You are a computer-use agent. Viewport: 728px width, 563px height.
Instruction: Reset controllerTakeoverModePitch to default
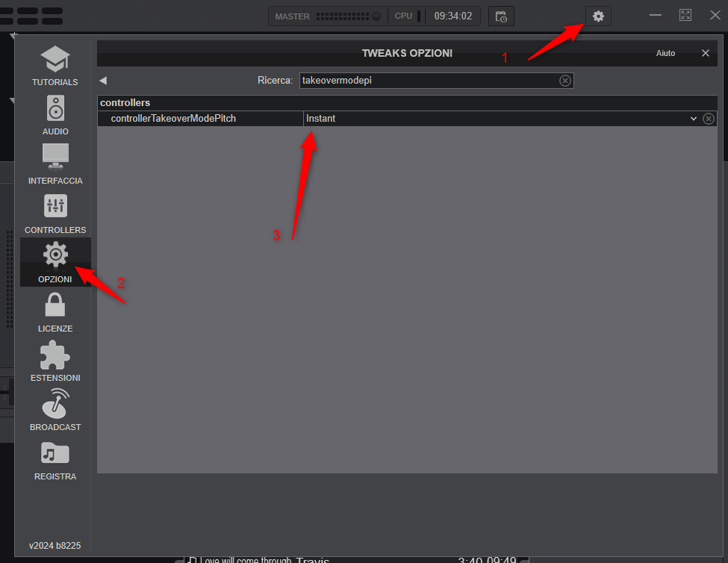708,119
